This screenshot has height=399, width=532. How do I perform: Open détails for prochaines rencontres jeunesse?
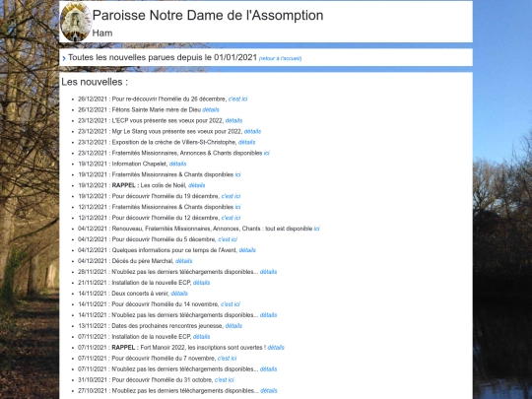[x=233, y=326]
